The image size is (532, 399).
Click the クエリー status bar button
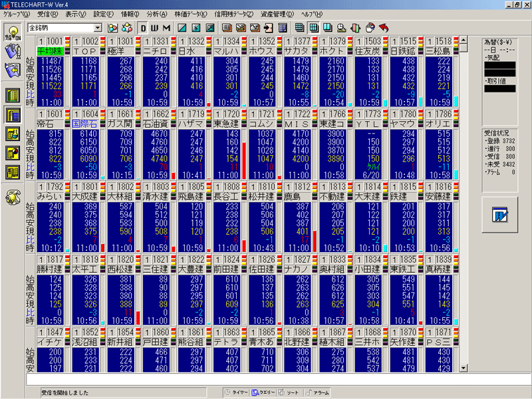tap(263, 392)
